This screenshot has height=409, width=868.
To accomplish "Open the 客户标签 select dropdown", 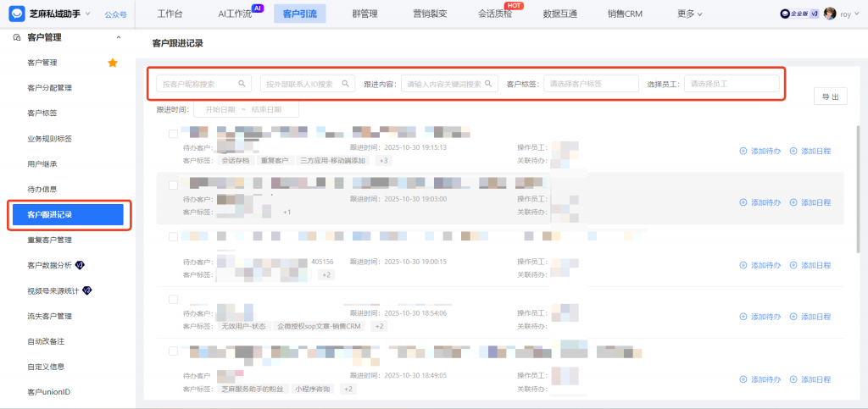I will pyautogui.click(x=591, y=84).
